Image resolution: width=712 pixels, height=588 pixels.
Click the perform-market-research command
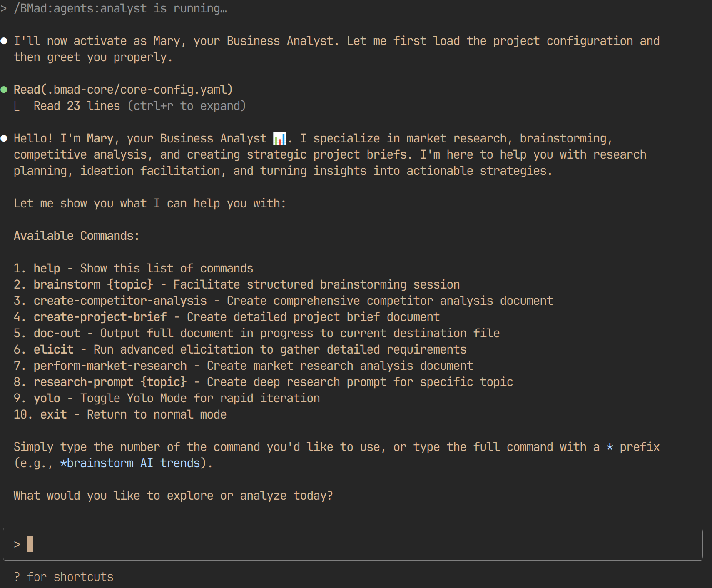110,366
